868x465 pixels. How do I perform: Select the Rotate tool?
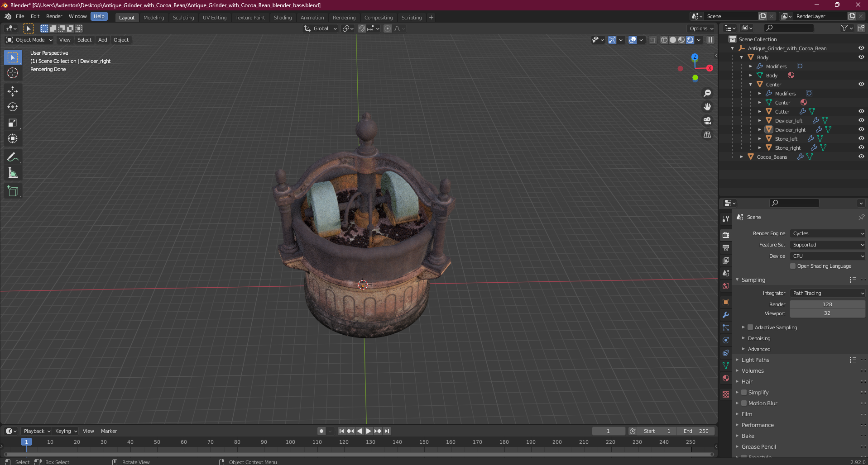tap(13, 107)
